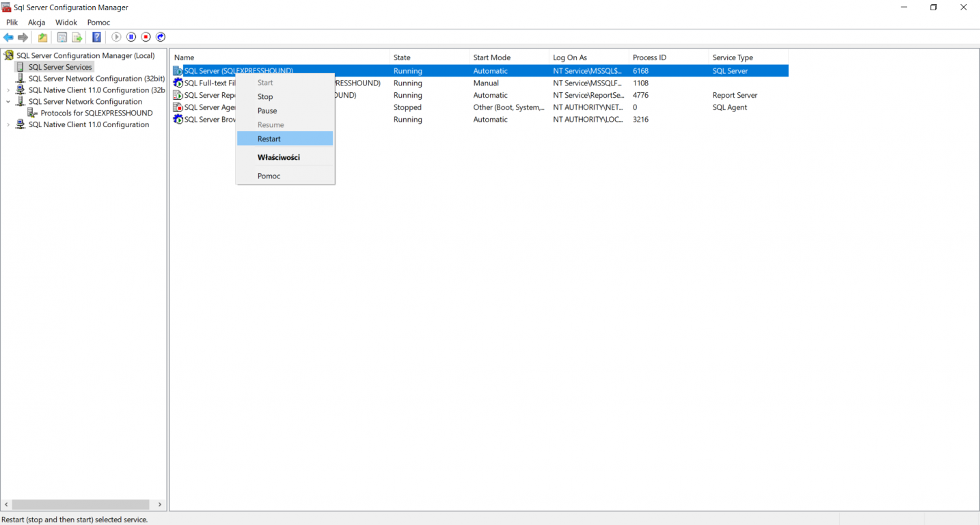Viewport: 980px width, 525px height.
Task: Select the SQL Server Network Configuration tree label without 32bit
Action: click(x=85, y=102)
